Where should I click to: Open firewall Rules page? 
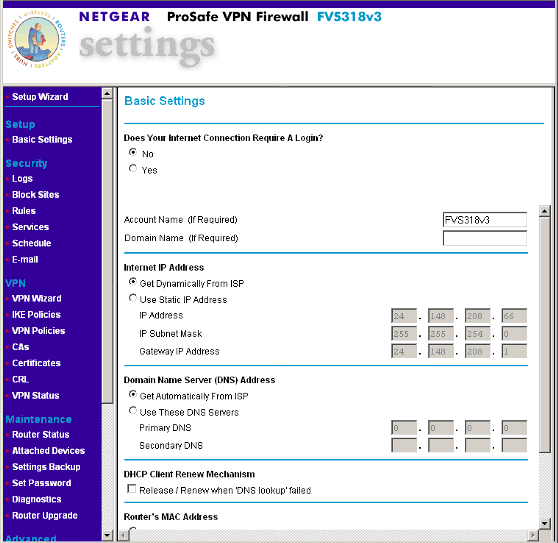(x=24, y=211)
